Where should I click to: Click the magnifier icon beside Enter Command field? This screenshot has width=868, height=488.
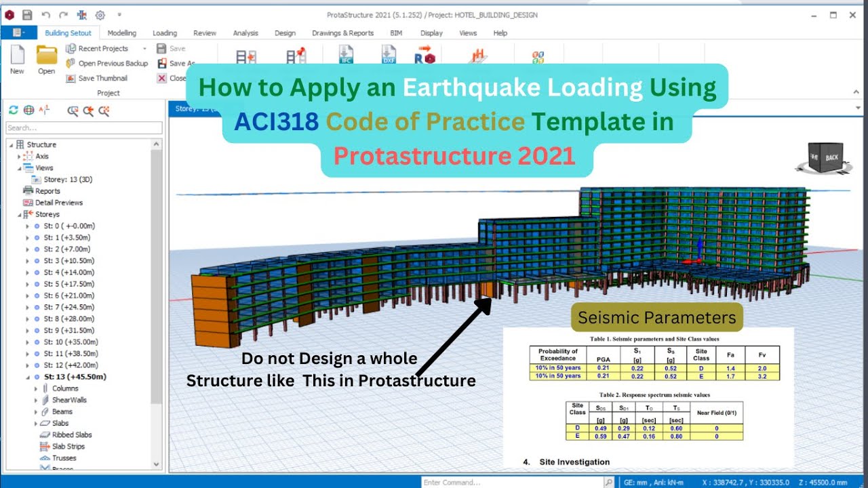point(608,482)
